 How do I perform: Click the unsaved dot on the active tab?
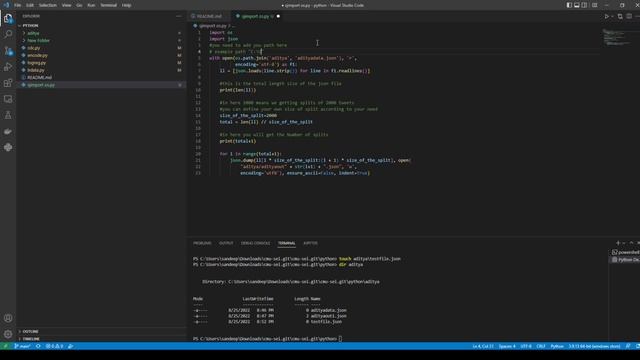278,16
